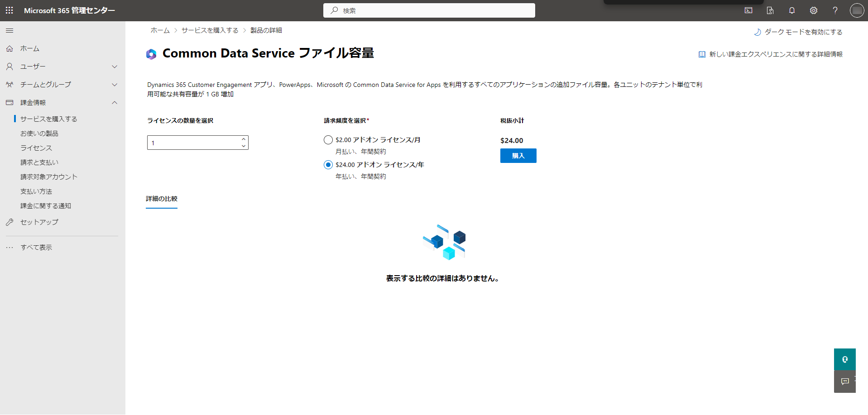Open ライセンス in sidebar
This screenshot has height=415, width=868.
click(36, 148)
